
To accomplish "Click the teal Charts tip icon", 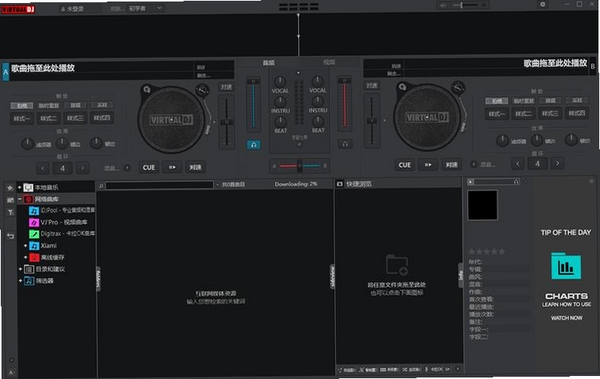I will point(566,266).
